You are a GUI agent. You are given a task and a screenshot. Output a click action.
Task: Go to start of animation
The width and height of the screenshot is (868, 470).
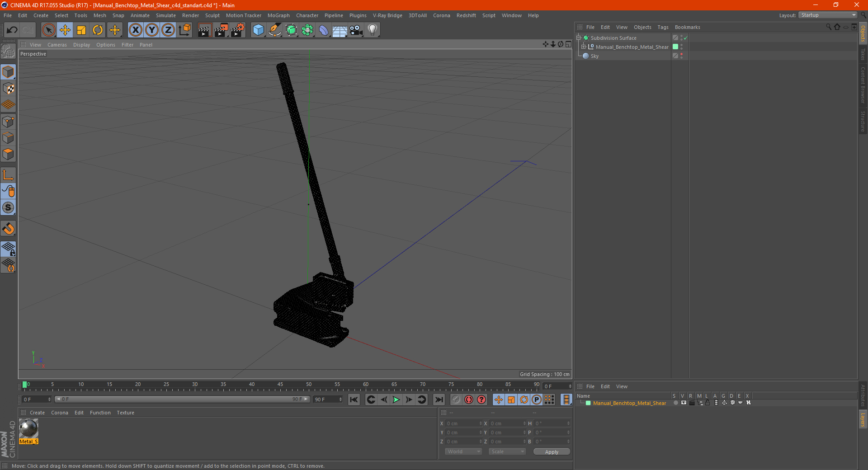pyautogui.click(x=354, y=399)
